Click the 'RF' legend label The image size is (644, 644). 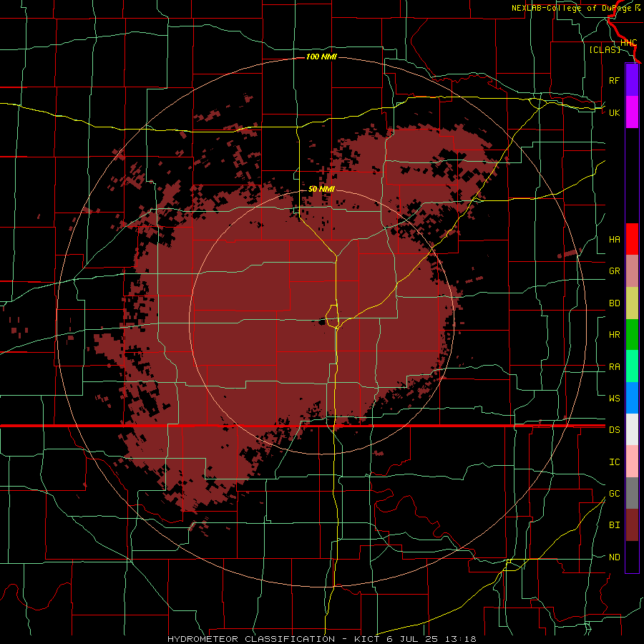click(614, 80)
